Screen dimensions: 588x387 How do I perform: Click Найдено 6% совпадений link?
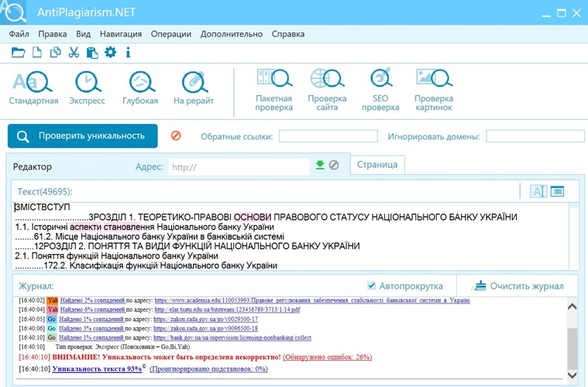click(92, 310)
